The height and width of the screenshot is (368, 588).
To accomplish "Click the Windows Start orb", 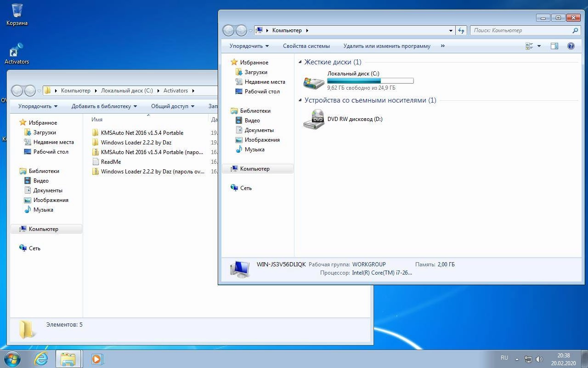I will coord(12,359).
